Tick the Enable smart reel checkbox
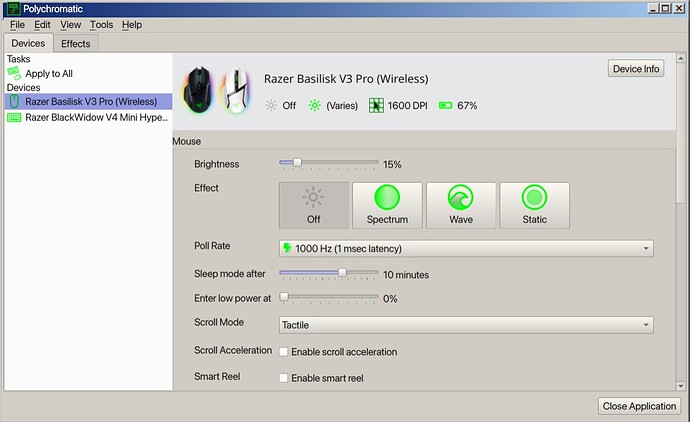The width and height of the screenshot is (690, 422). pos(284,378)
